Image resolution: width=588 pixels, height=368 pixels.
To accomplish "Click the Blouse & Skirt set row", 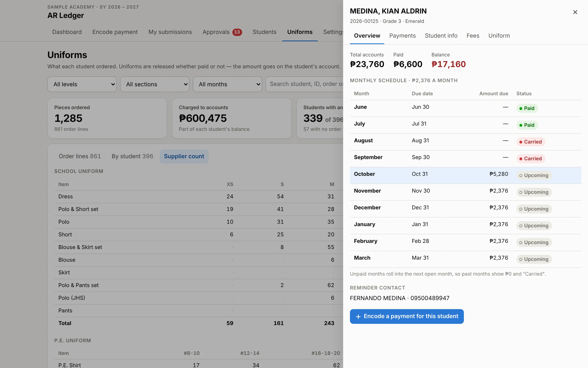I will click(198, 247).
